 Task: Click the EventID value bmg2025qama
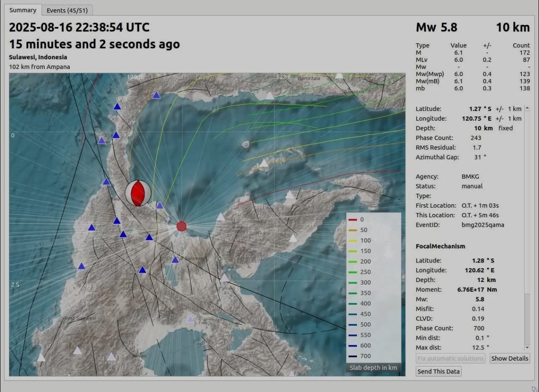click(x=482, y=225)
